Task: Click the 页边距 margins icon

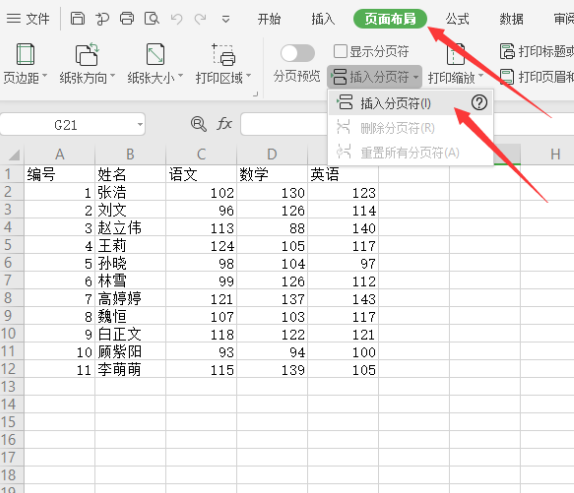Action: pyautogui.click(x=25, y=54)
